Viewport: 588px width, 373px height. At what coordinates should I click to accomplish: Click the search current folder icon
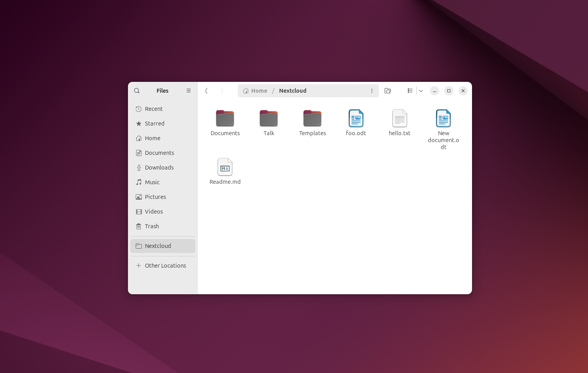(388, 91)
